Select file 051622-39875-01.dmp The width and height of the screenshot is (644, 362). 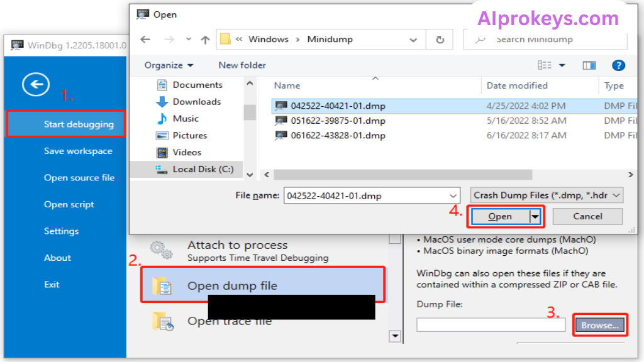(338, 121)
